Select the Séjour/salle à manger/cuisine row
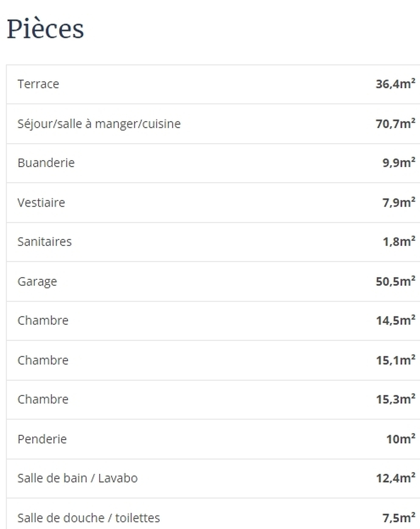This screenshot has width=420, height=529. pyautogui.click(x=213, y=124)
